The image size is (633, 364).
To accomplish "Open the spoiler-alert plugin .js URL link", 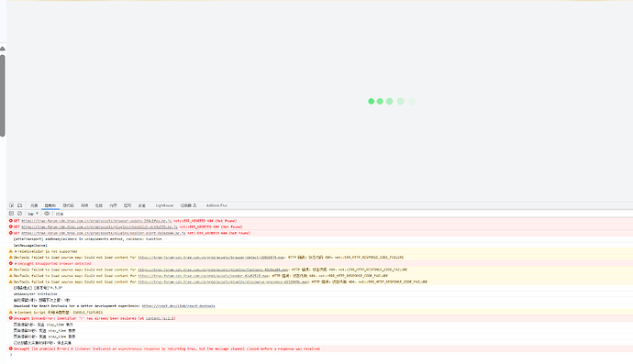I will pyautogui.click(x=104, y=233).
